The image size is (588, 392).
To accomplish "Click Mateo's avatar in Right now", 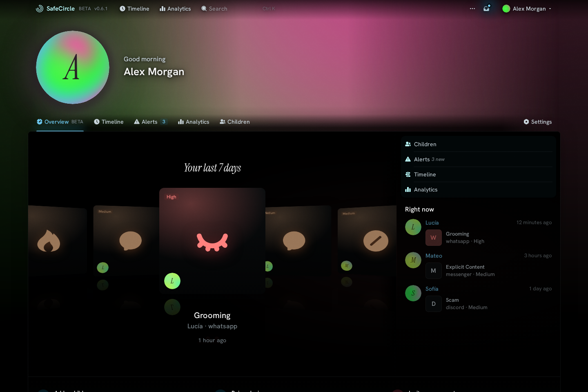I will pyautogui.click(x=413, y=260).
